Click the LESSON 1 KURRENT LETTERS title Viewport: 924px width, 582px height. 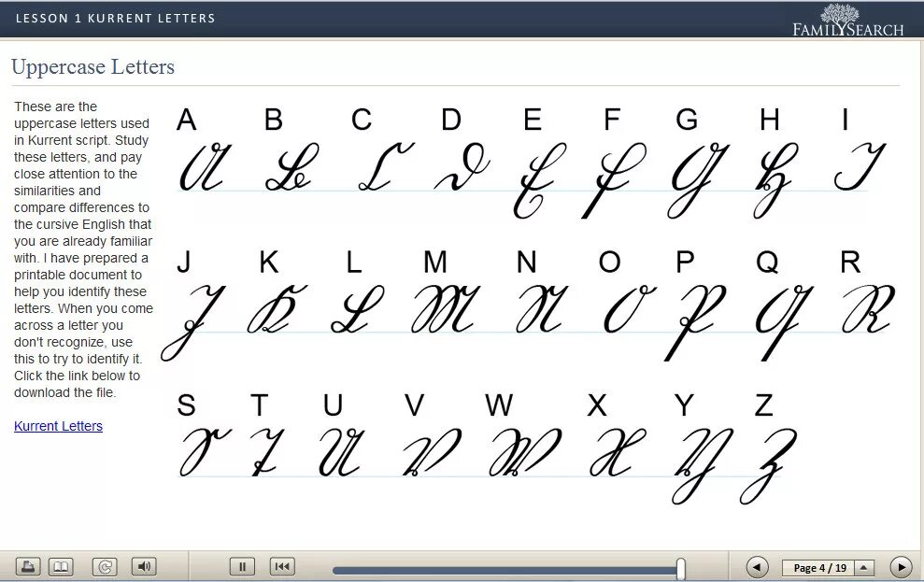click(x=116, y=19)
